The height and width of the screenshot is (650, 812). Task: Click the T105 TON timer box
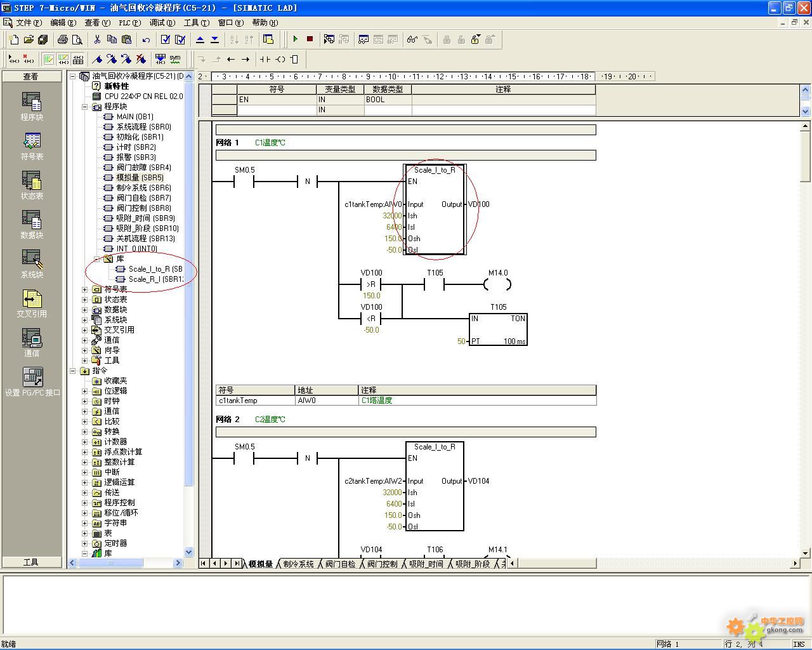pyautogui.click(x=499, y=329)
